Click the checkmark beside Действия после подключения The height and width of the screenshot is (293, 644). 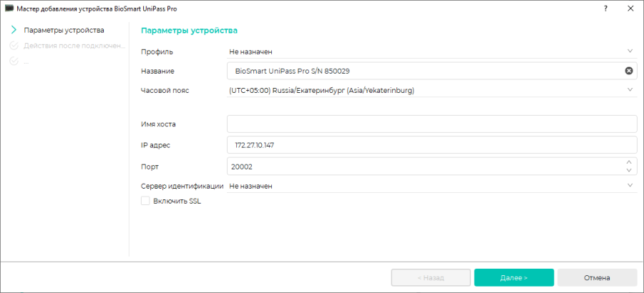pos(14,46)
